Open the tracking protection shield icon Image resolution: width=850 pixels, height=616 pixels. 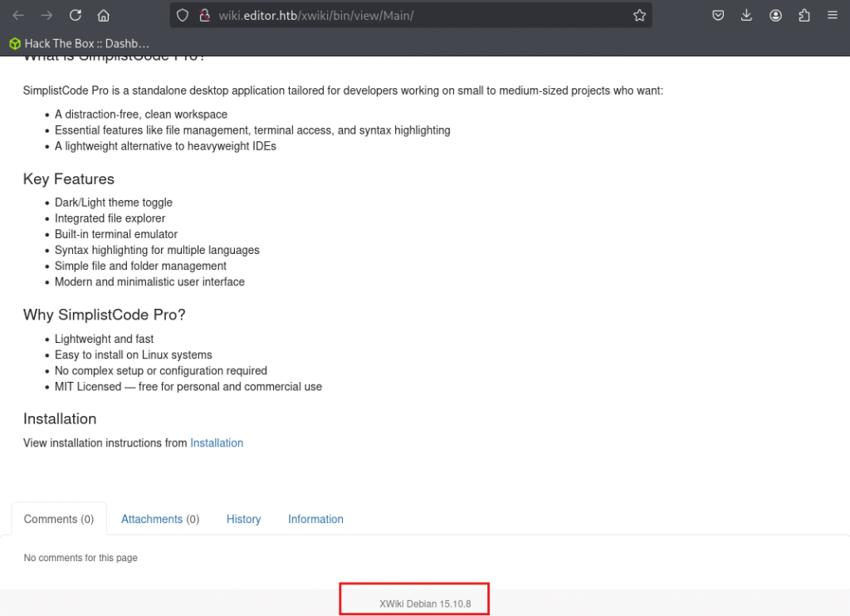click(x=183, y=15)
